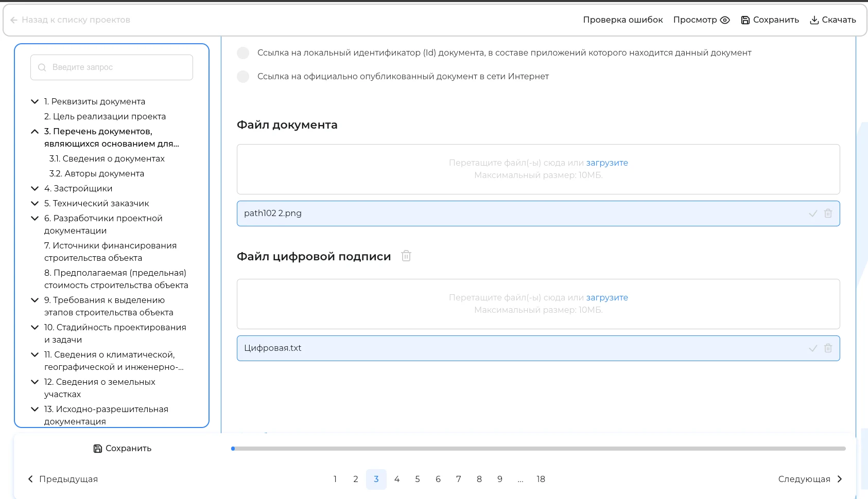Click the Файл документа drop zone
This screenshot has width=868, height=499.
[x=539, y=169]
